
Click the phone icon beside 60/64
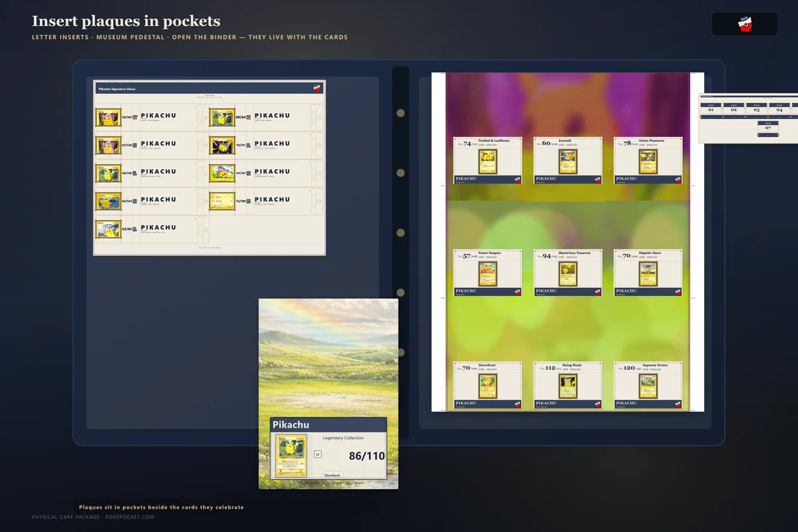(x=249, y=117)
